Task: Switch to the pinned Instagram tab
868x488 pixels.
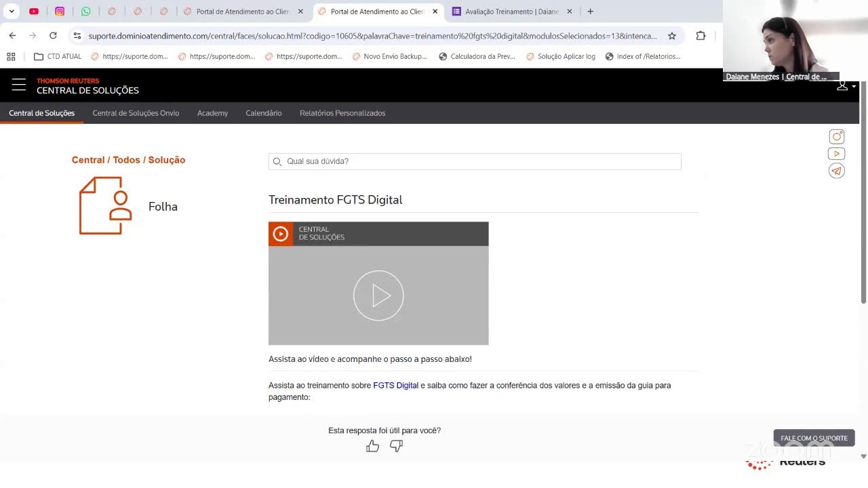Action: 60,12
